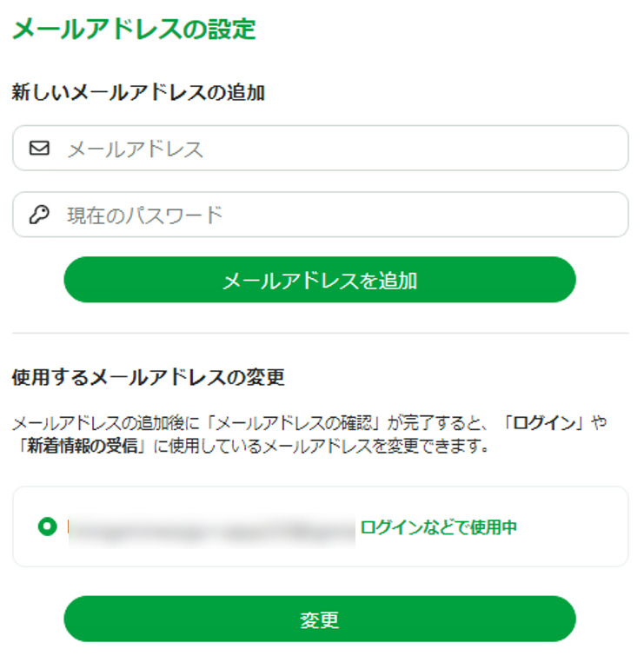
Task: Click the divider line between sections
Action: (320, 333)
